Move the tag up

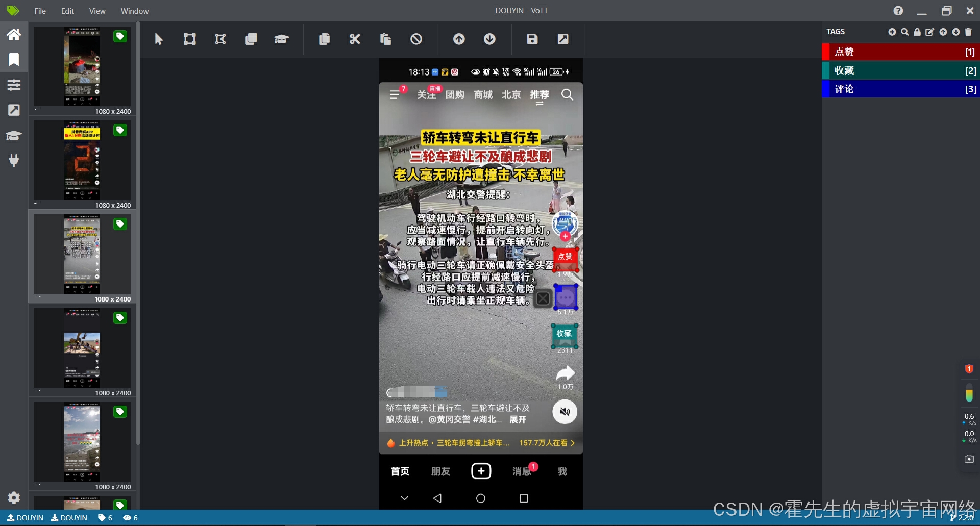point(943,32)
